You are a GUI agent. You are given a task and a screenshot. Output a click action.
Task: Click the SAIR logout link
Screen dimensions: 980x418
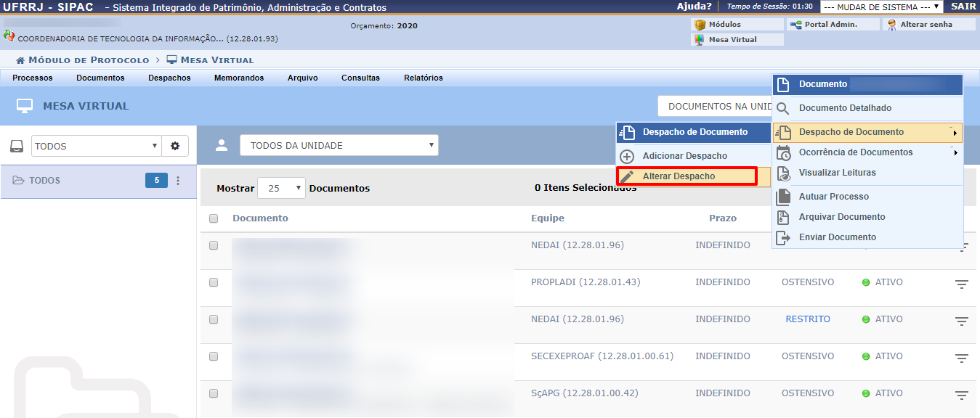[x=963, y=7]
